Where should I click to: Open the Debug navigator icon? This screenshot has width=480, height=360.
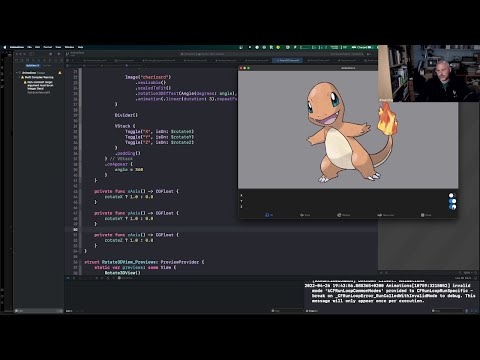click(x=49, y=60)
